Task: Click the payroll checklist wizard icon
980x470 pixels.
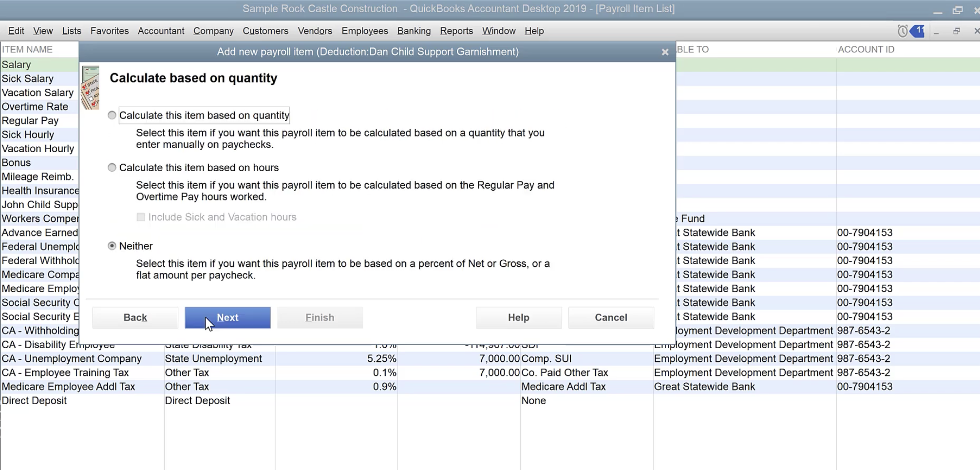Action: [91, 87]
